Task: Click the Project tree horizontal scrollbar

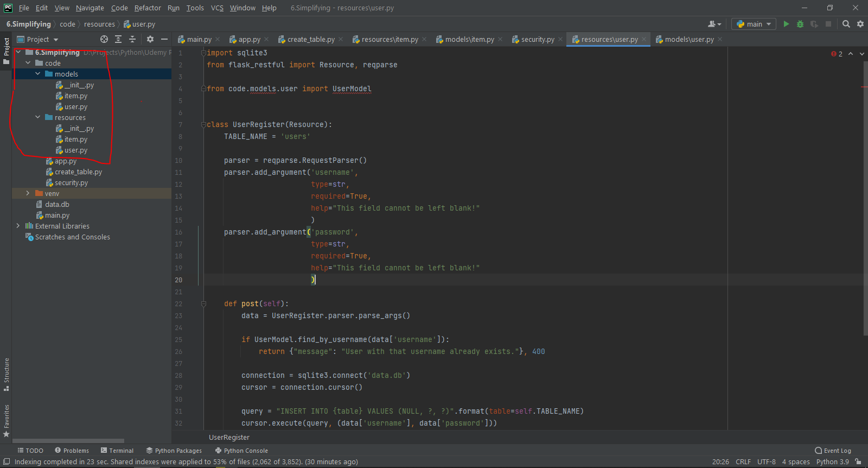Action: pyautogui.click(x=68, y=441)
